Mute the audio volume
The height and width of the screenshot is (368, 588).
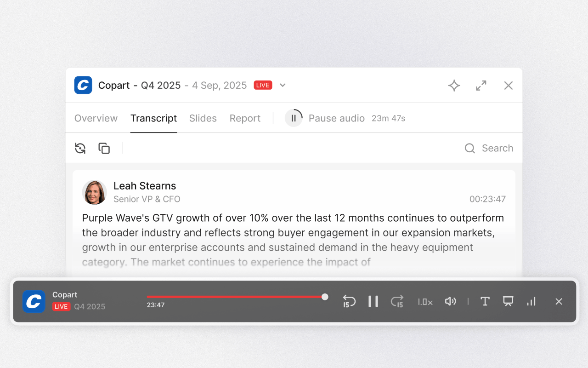click(x=450, y=301)
